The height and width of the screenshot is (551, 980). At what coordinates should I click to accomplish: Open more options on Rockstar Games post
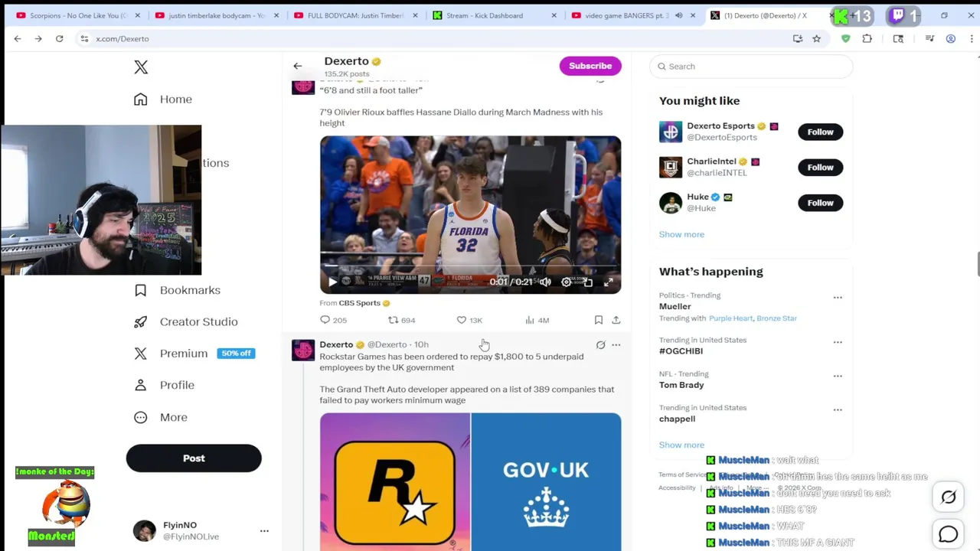point(616,345)
